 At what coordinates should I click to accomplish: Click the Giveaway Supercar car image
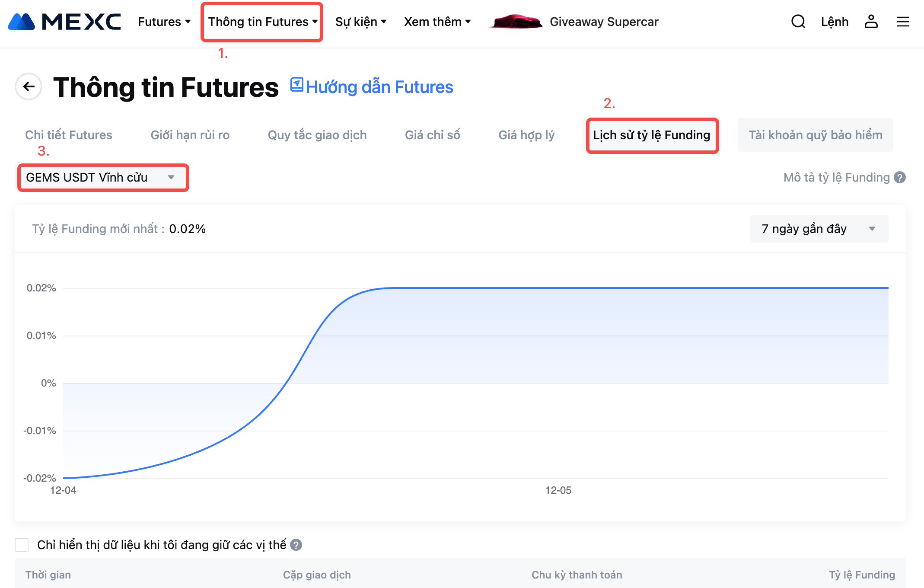pyautogui.click(x=516, y=22)
